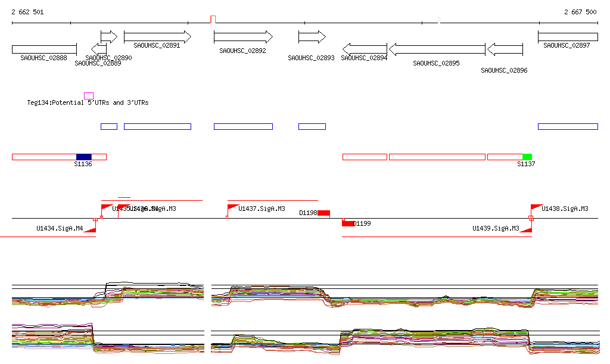
Task: Click the U1437.SigA.M3 promoter flag
Action: point(233,208)
